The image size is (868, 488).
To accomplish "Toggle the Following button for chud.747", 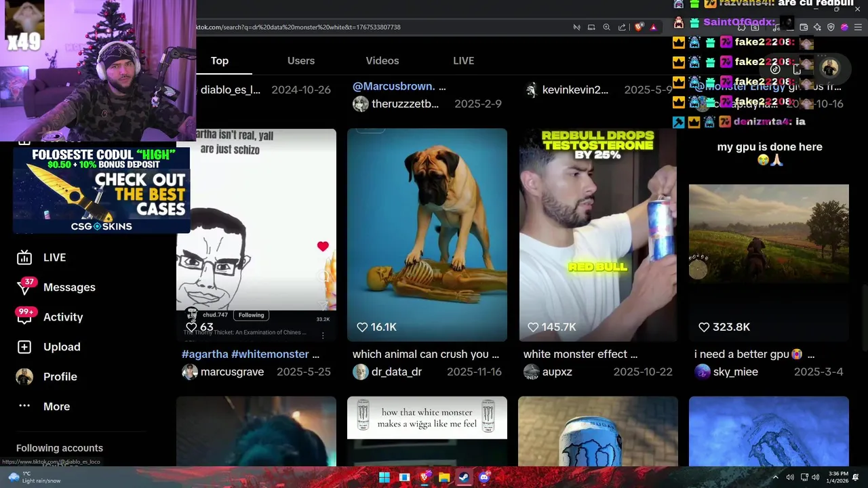I will [x=251, y=314].
